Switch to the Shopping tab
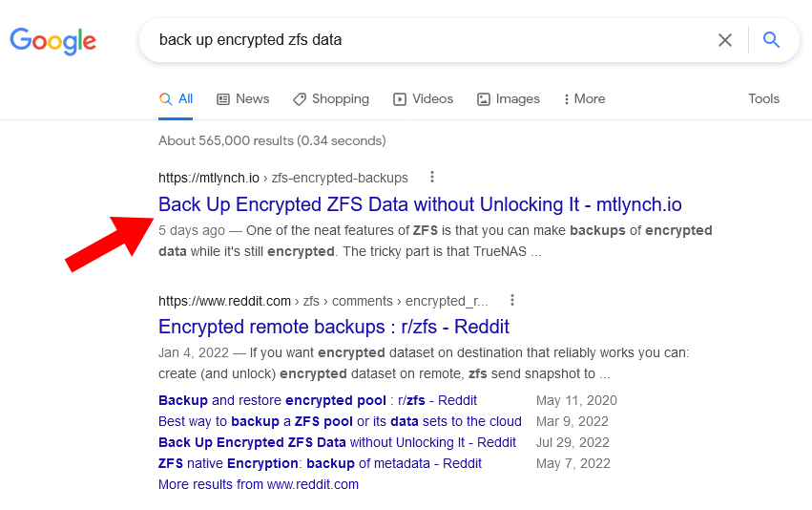This screenshot has width=812, height=510. click(331, 99)
